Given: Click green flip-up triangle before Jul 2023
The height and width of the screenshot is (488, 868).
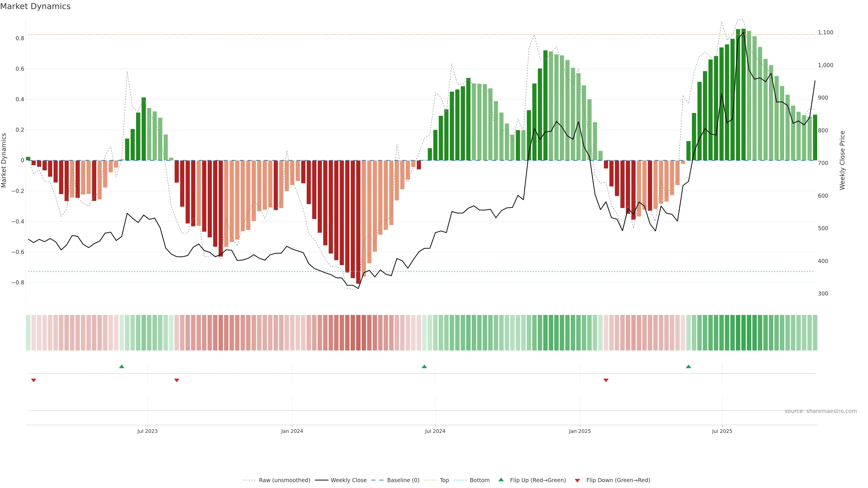Looking at the screenshot, I should 122,366.
